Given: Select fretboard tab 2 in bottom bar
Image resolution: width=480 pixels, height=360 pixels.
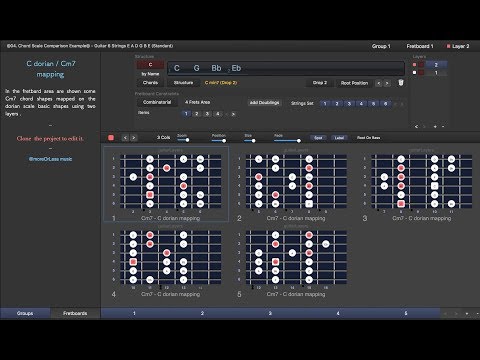Looking at the screenshot, I should click(202, 313).
